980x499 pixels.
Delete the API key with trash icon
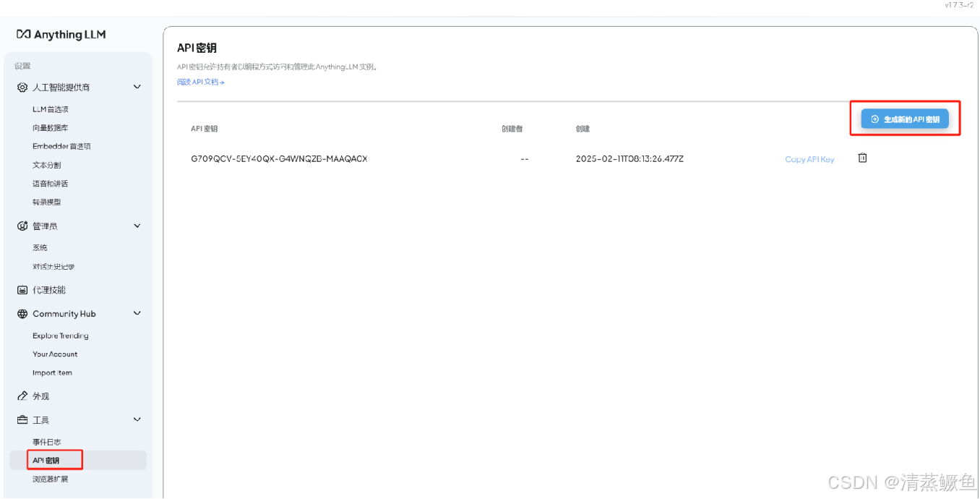click(x=862, y=158)
